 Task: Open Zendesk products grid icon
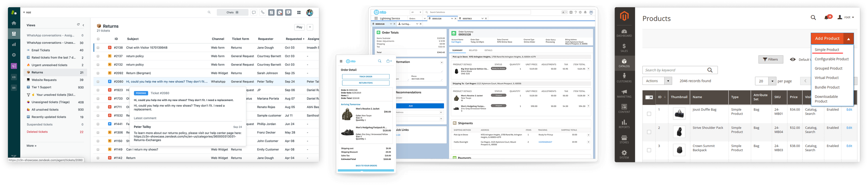(299, 13)
